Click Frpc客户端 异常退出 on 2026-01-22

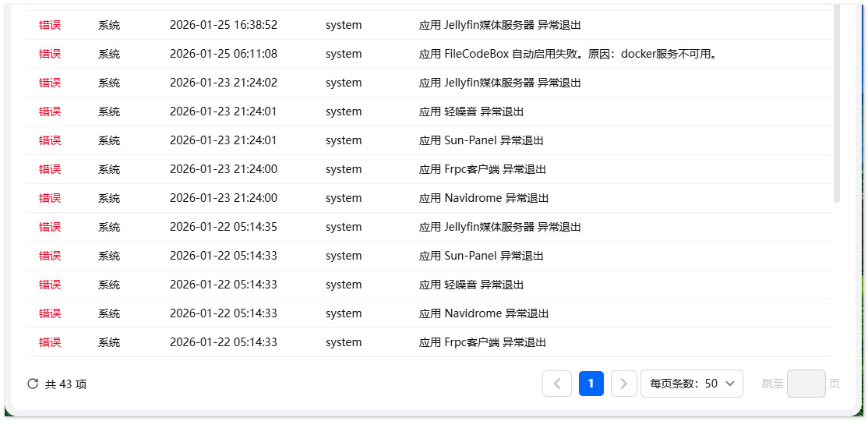(x=483, y=341)
